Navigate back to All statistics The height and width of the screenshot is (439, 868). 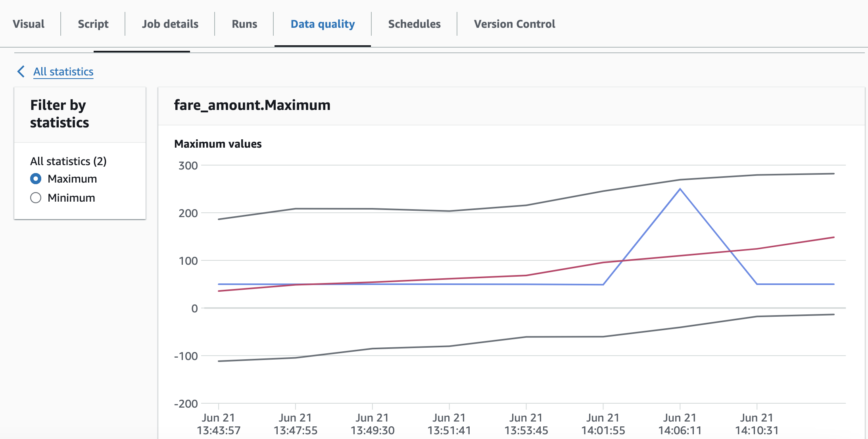63,71
